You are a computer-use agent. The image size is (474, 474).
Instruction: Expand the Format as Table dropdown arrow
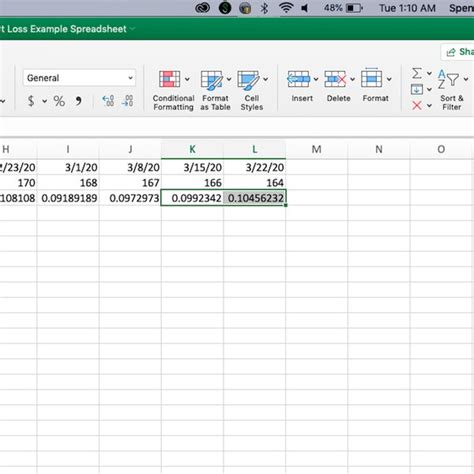(x=229, y=79)
